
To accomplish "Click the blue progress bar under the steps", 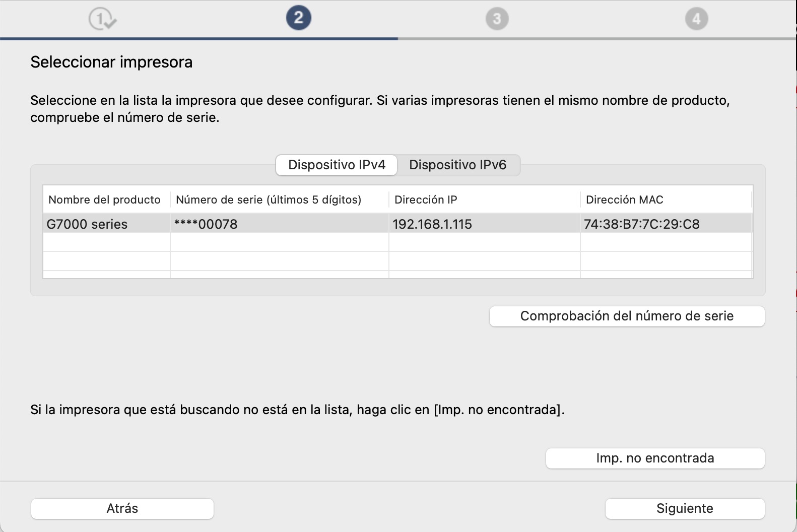I will tap(199, 38).
